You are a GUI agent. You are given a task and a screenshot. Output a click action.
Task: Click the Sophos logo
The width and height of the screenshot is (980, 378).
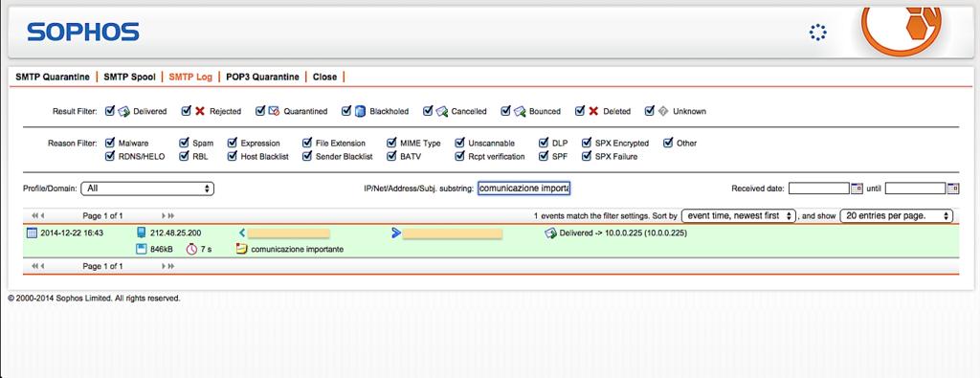83,32
